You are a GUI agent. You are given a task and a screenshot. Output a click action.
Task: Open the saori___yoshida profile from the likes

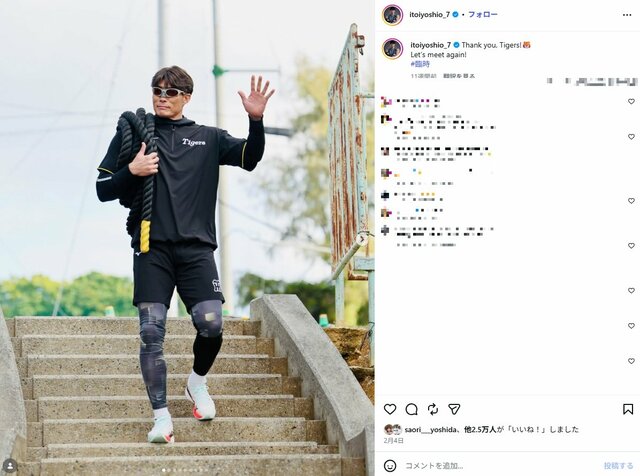431,429
